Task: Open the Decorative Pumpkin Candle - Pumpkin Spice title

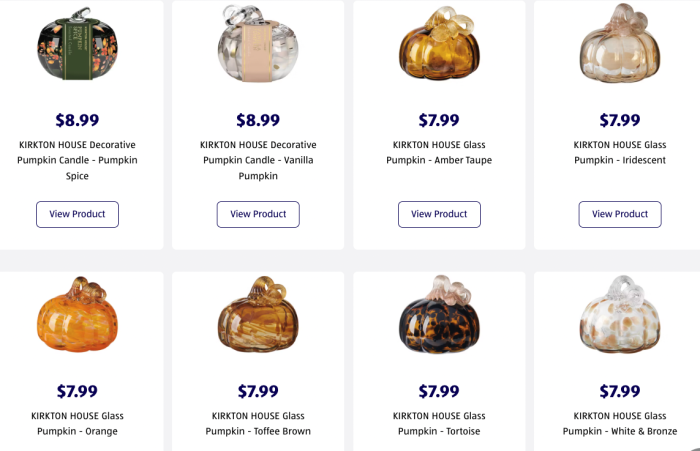Action: (x=77, y=160)
